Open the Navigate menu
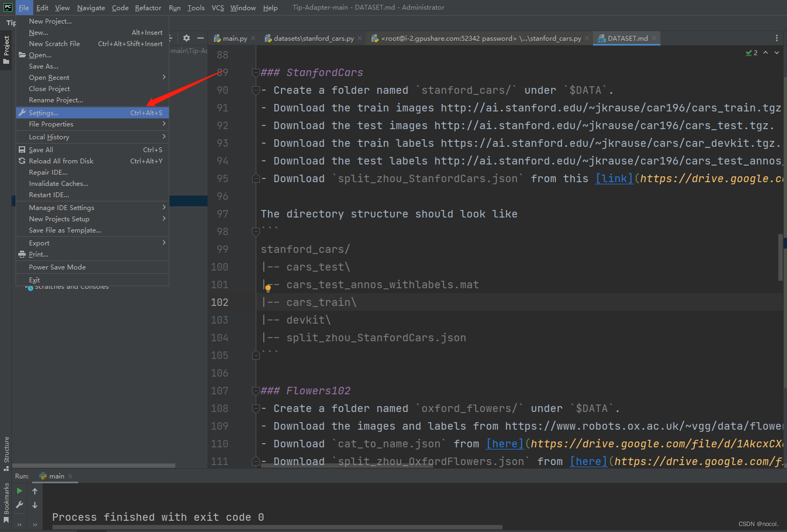The height and width of the screenshot is (532, 787). click(x=91, y=8)
